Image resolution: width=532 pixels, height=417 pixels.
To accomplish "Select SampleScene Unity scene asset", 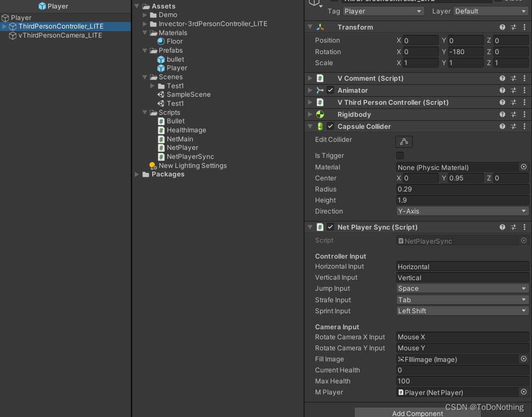I will 184,95.
